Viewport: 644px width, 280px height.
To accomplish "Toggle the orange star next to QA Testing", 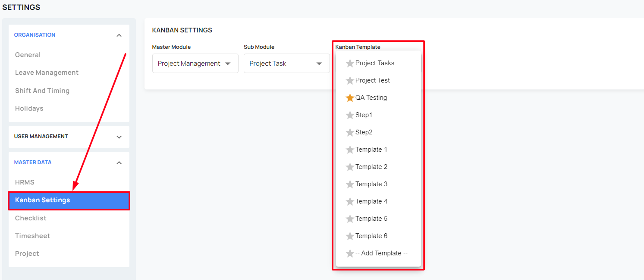I will [x=350, y=98].
